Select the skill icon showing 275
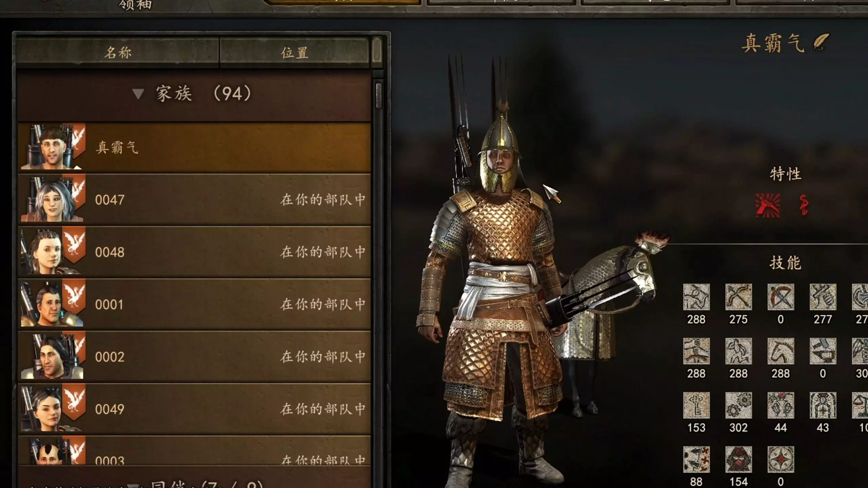 click(x=738, y=297)
